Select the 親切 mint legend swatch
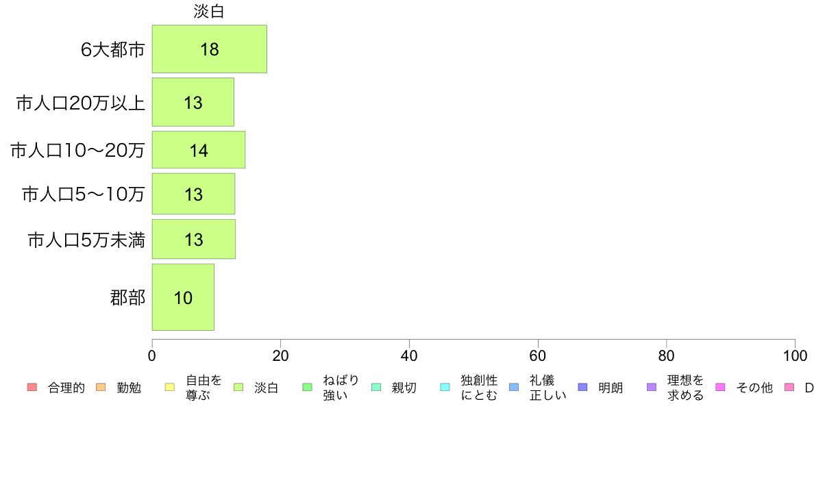The height and width of the screenshot is (504, 814). (376, 387)
